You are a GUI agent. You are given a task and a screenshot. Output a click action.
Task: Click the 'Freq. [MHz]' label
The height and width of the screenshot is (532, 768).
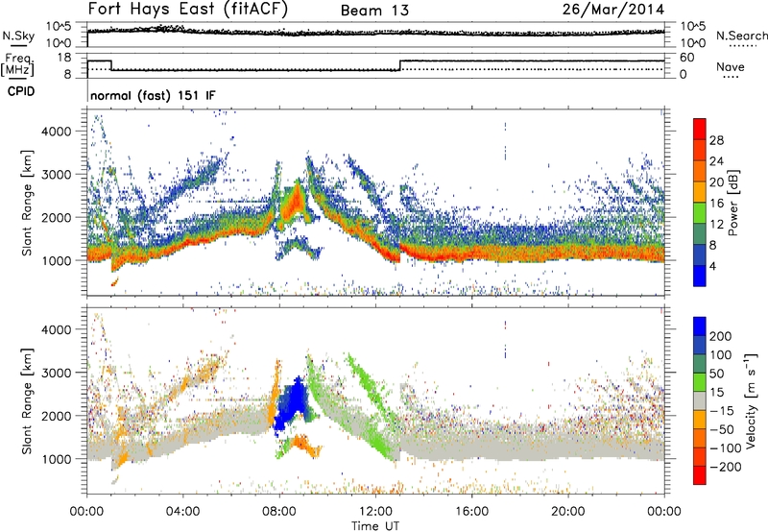(18, 64)
